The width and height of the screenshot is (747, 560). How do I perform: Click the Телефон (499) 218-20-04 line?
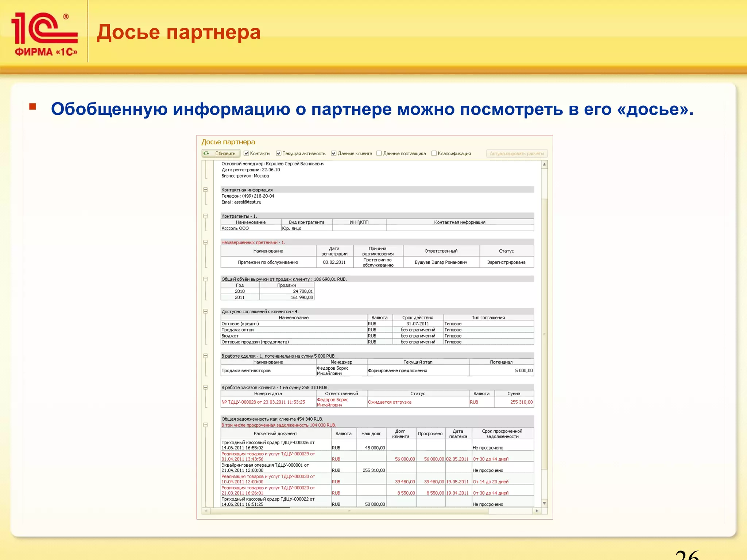pos(248,196)
